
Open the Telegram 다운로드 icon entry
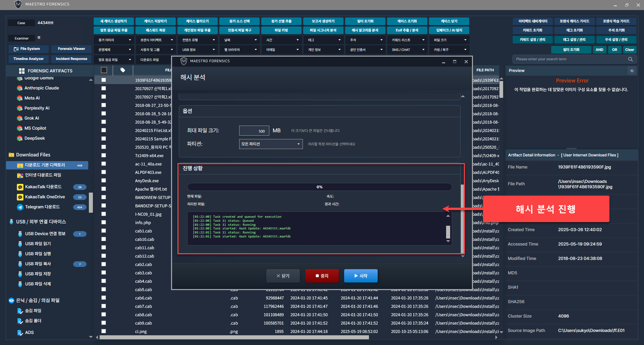click(x=20, y=207)
